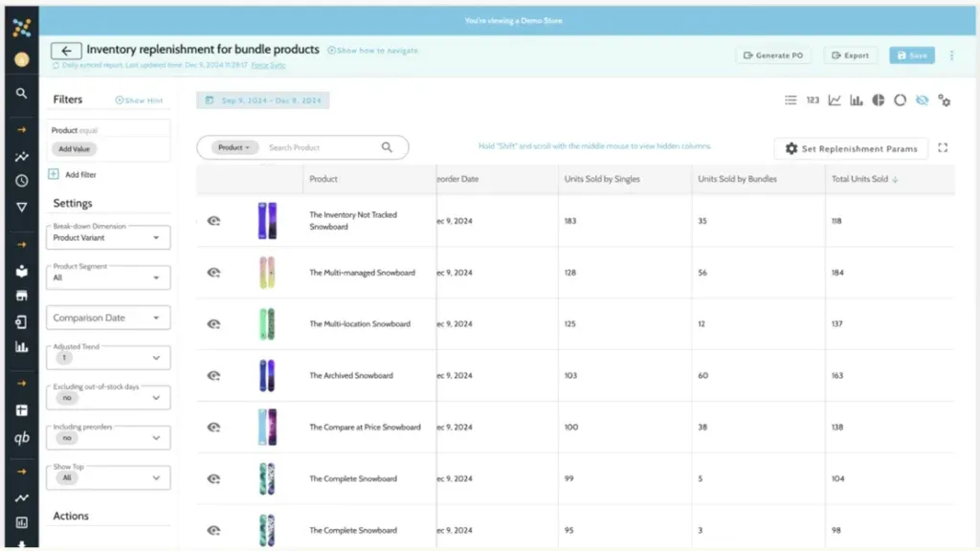Click the Generate PO button

click(773, 55)
